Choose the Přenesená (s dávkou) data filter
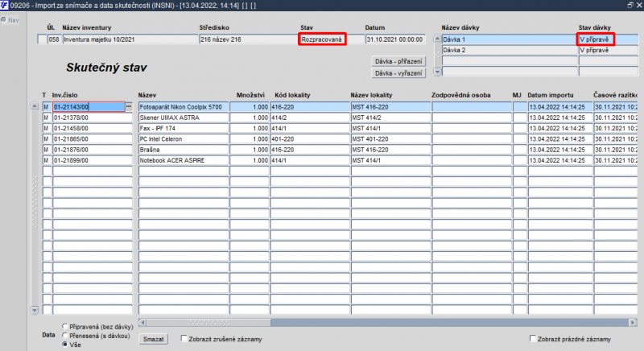 (x=65, y=336)
